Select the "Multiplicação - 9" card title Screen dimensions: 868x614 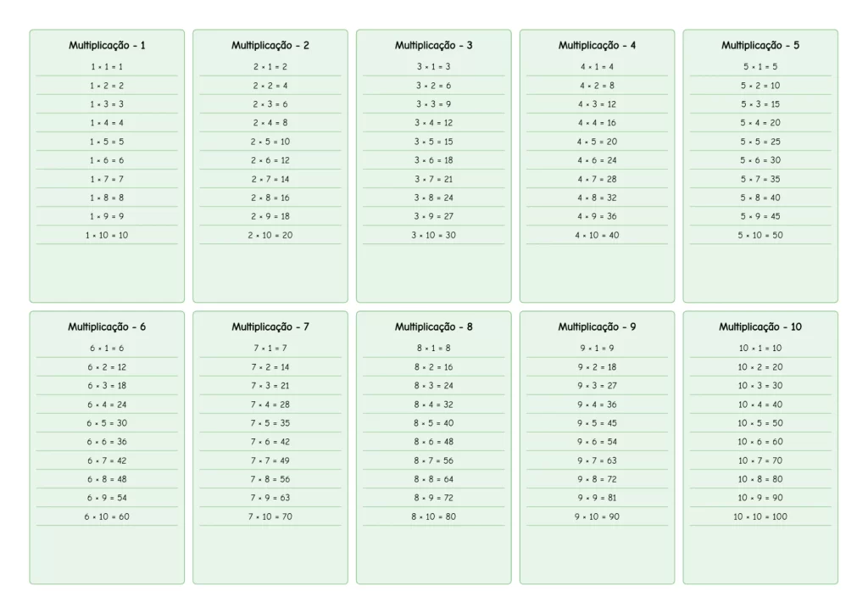point(597,327)
